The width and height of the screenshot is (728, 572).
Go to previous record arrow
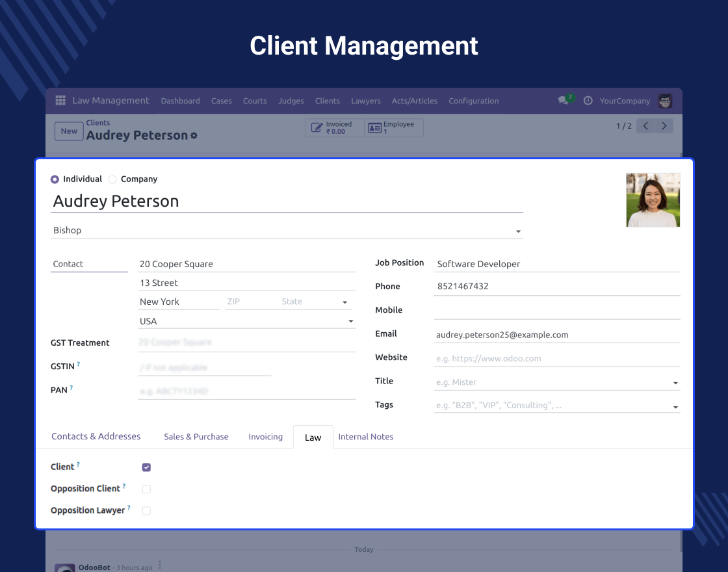click(645, 126)
